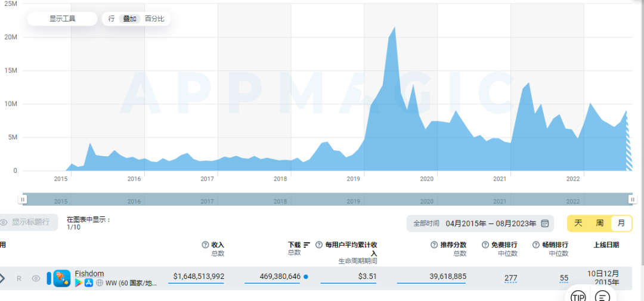Open the TIP floating button

click(578, 296)
